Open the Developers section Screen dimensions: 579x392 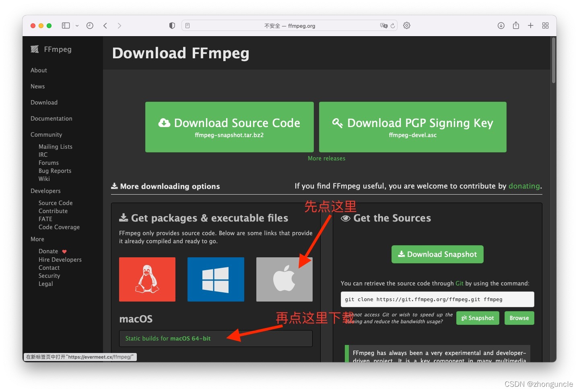(45, 191)
